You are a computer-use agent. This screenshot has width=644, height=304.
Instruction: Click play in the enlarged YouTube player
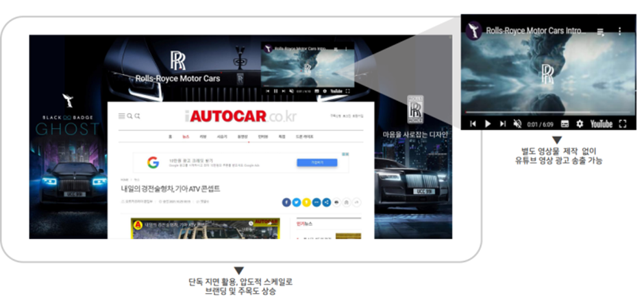click(488, 123)
